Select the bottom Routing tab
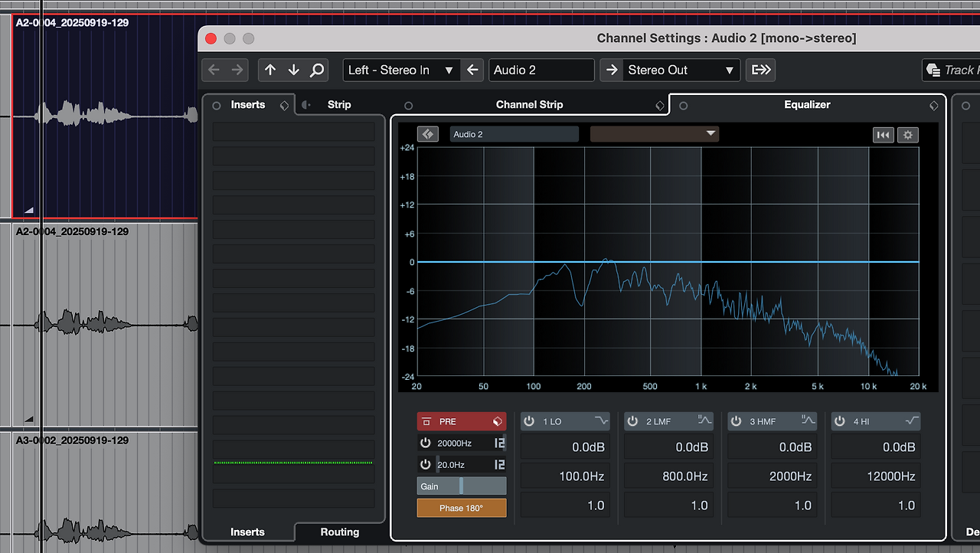Image resolution: width=980 pixels, height=553 pixels. 339,532
